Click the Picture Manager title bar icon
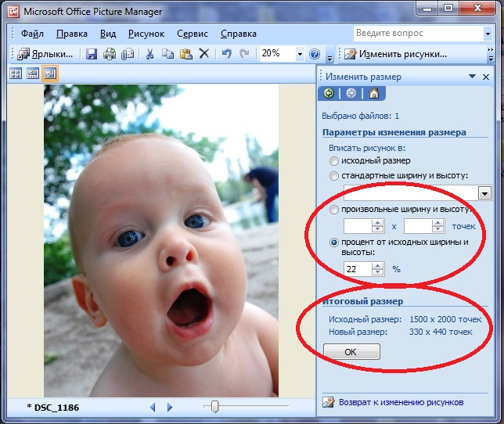 (13, 12)
